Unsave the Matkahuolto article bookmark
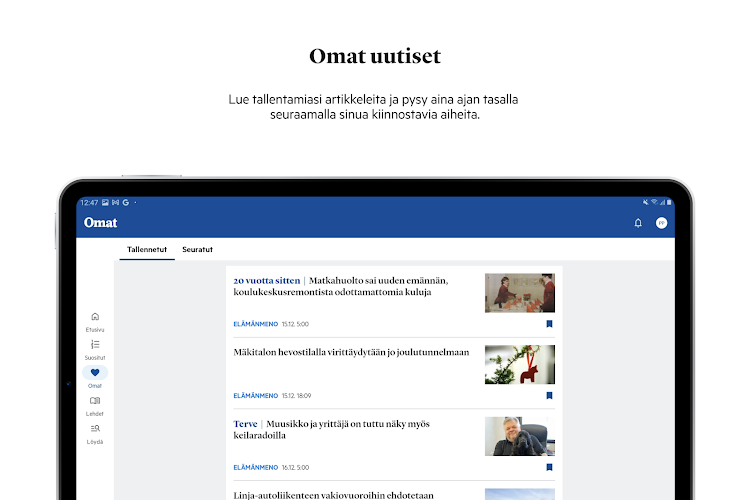This screenshot has width=750, height=500. pos(549,324)
